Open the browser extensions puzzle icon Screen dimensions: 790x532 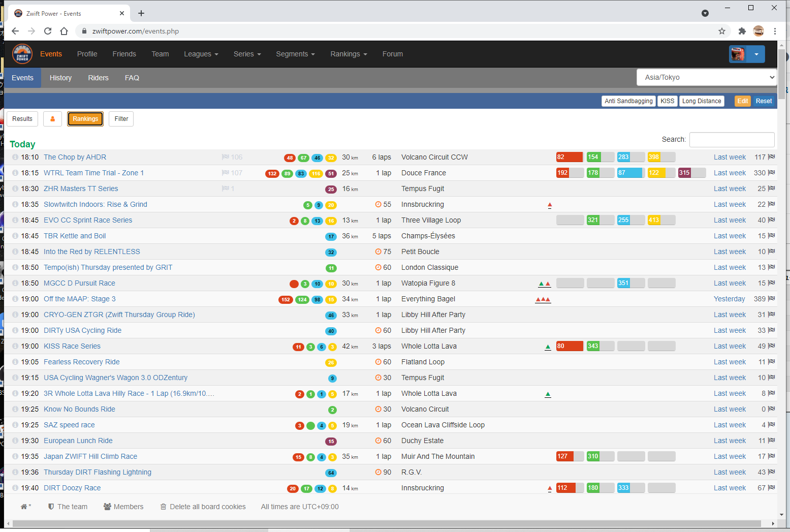coord(742,31)
